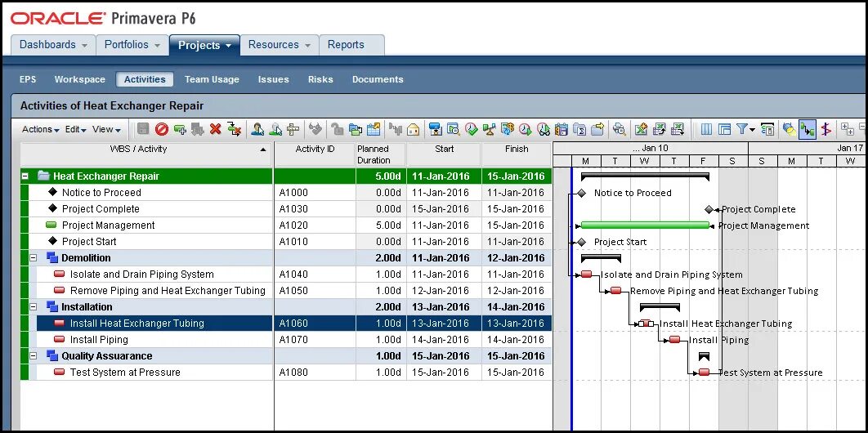Open the View dropdown menu

[x=106, y=129]
